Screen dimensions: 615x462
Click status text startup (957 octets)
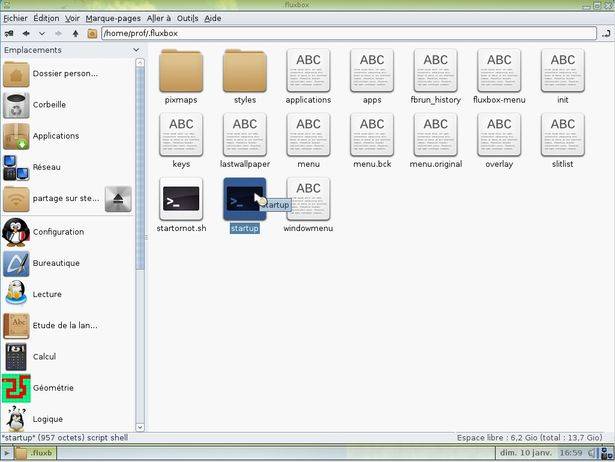click(65, 438)
